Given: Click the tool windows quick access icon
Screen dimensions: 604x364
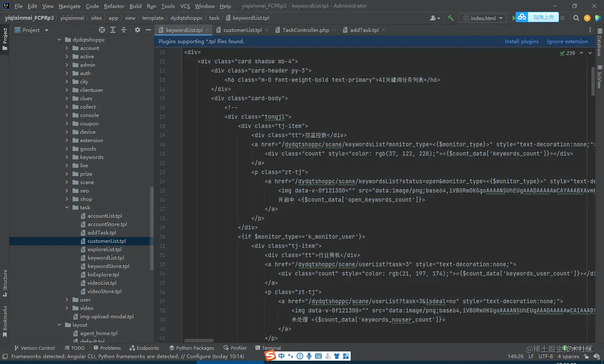Looking at the screenshot, I should pos(5,356).
